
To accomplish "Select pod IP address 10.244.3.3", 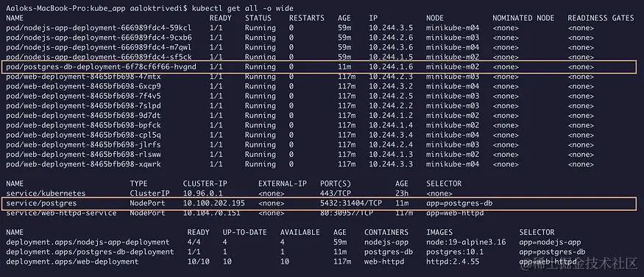I will [391, 164].
